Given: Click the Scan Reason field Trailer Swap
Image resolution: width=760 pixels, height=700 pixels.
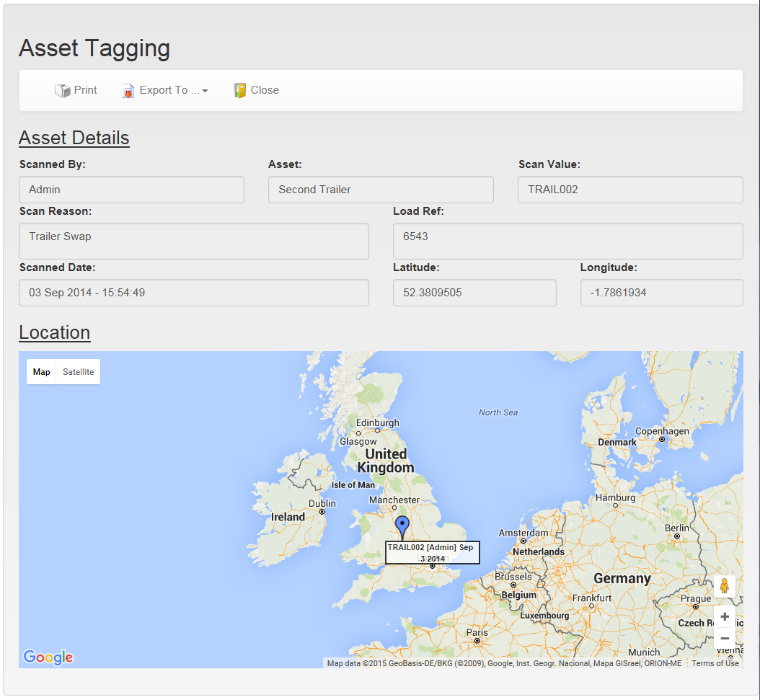Looking at the screenshot, I should [x=194, y=241].
